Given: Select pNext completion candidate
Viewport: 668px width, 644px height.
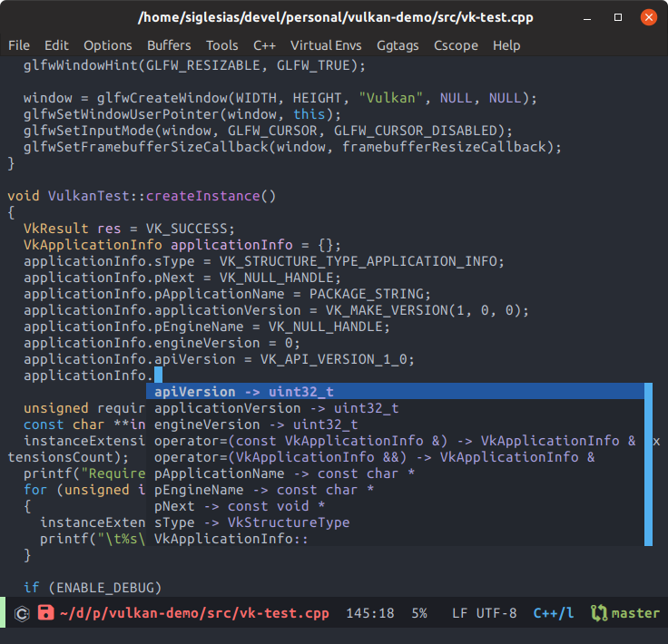Looking at the screenshot, I should 395,505.
